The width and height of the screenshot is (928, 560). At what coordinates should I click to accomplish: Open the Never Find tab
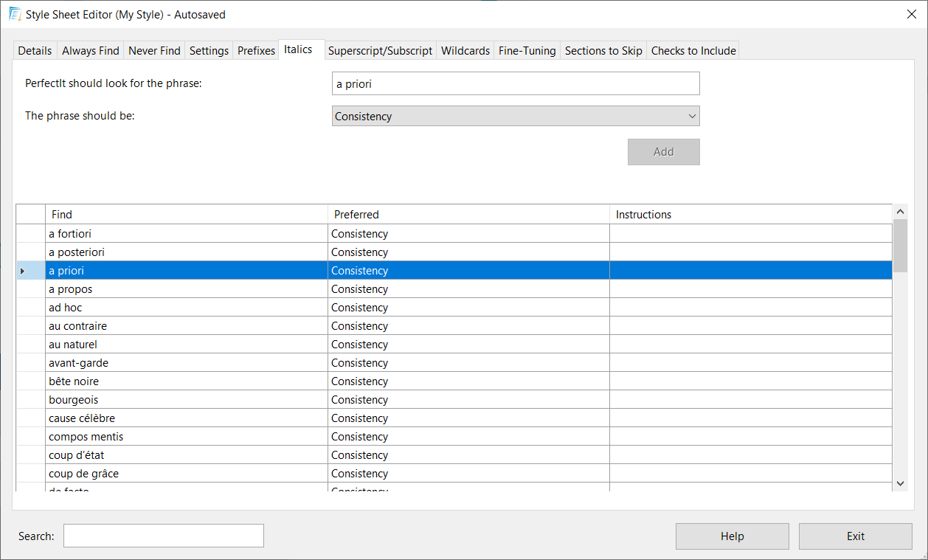pyautogui.click(x=154, y=51)
